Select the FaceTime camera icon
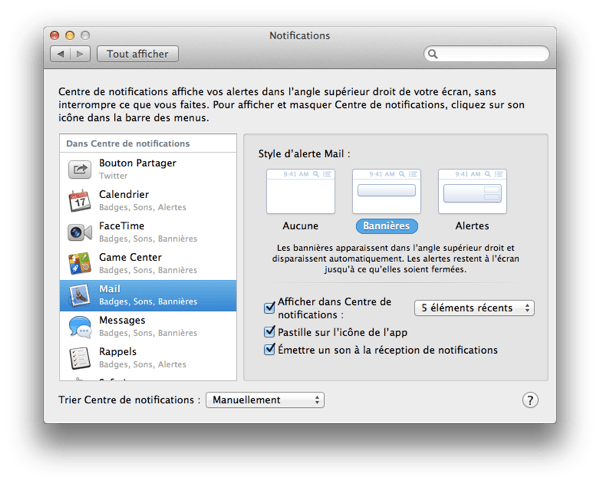 (80, 232)
